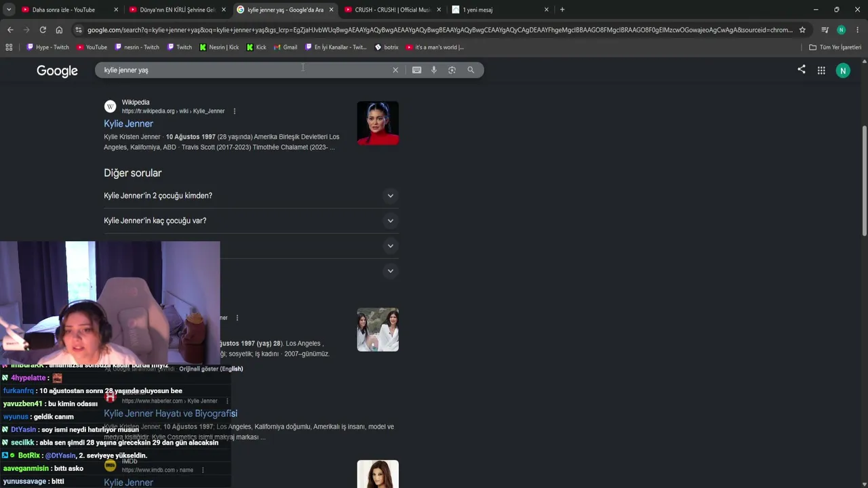
Task: Open the Chrome profile N button in toolbar
Action: point(841,30)
